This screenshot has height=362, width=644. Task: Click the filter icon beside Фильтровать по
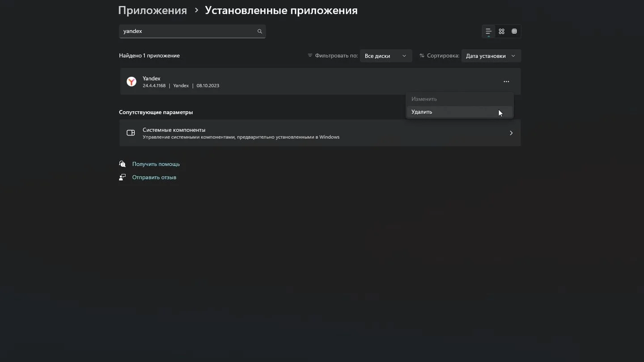(x=310, y=56)
